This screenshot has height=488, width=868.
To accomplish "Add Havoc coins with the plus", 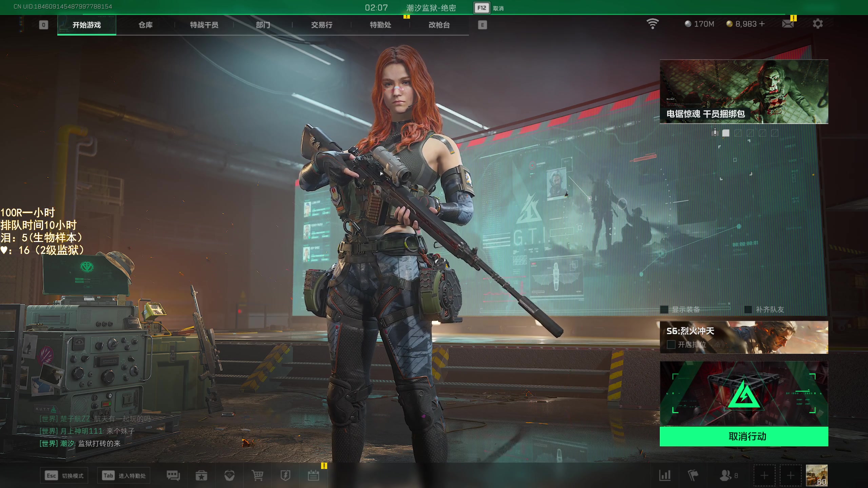I will point(762,24).
